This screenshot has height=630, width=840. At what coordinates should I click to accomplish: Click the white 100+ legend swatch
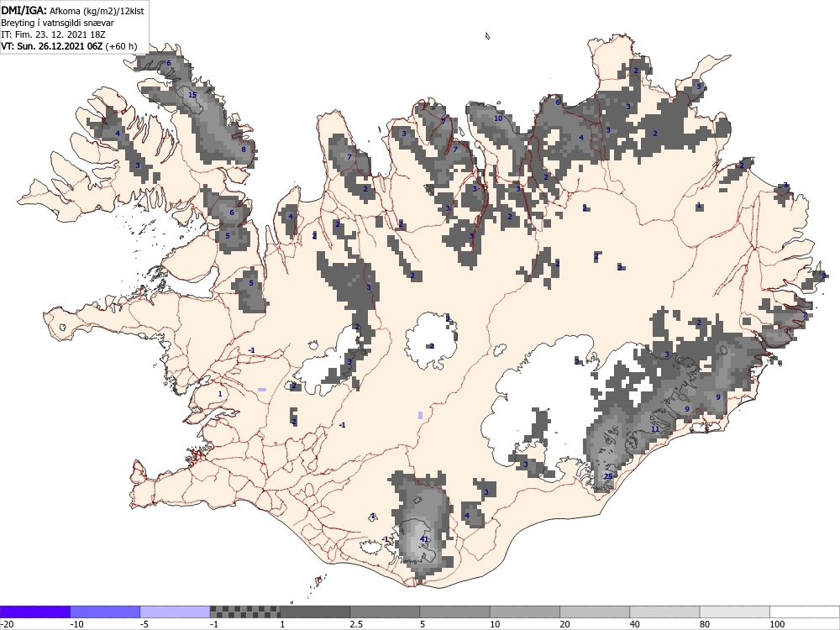click(805, 612)
